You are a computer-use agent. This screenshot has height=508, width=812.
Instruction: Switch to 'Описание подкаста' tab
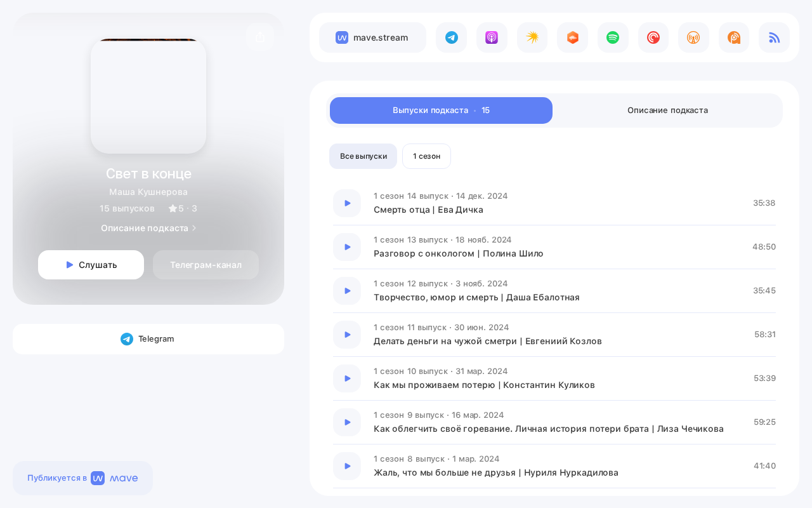pyautogui.click(x=667, y=110)
